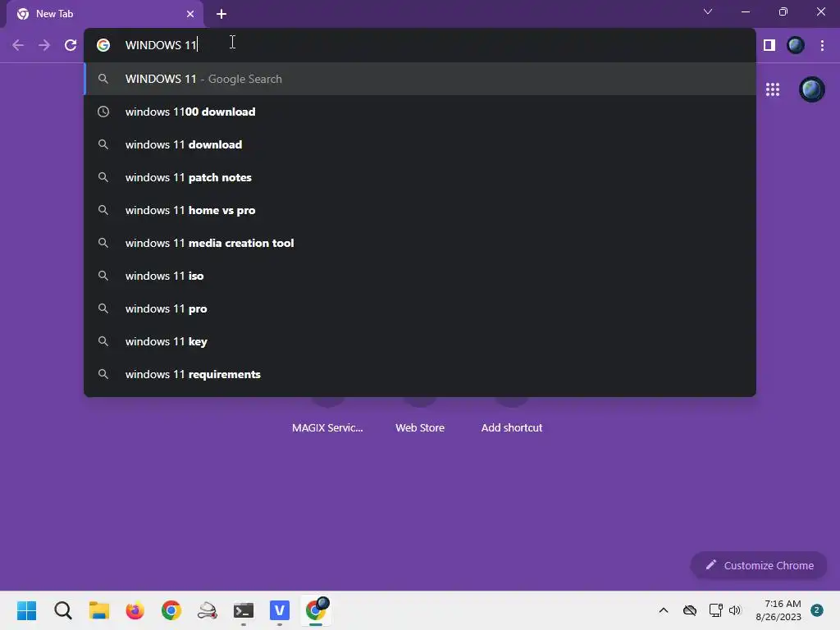Select the windows 11 requirements suggestion
Image resolution: width=840 pixels, height=630 pixels.
point(420,374)
